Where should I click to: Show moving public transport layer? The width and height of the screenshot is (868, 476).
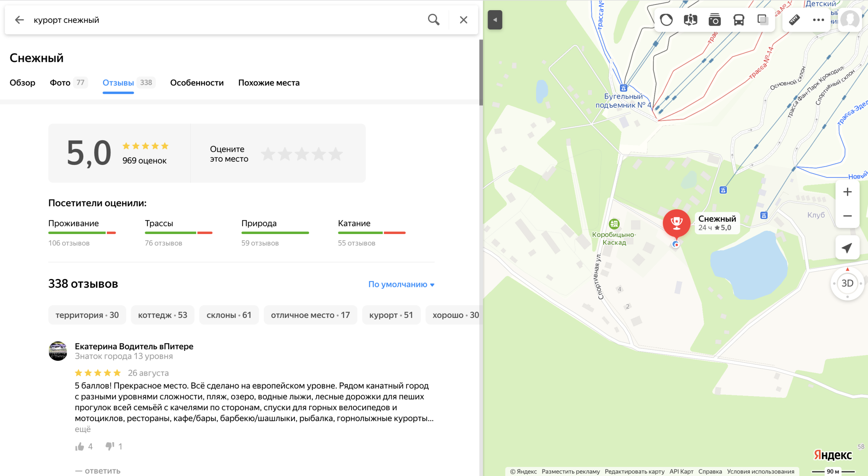tap(739, 20)
